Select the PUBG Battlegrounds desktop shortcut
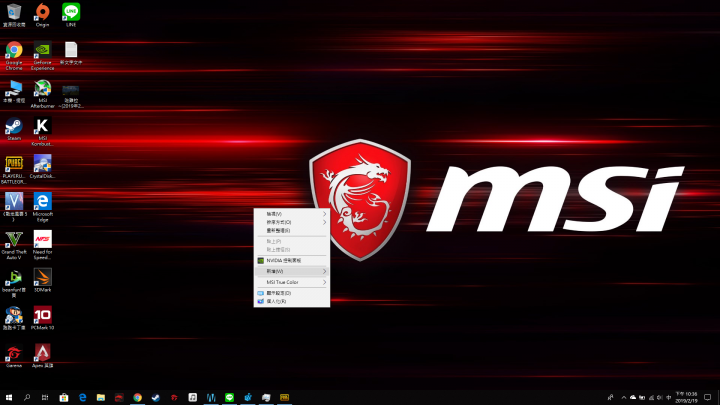 (14, 169)
